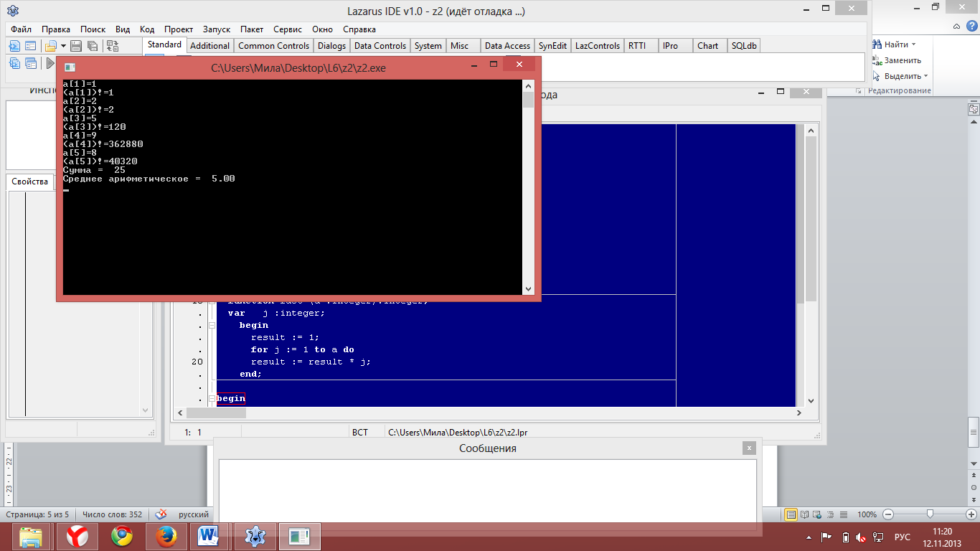Click Word zoom in plus button
The image size is (980, 551).
tap(970, 514)
